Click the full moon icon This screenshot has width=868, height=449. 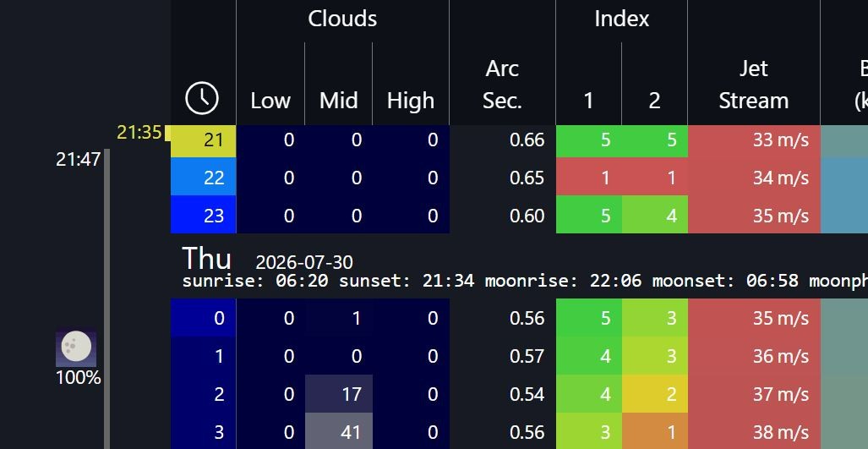[x=76, y=348]
